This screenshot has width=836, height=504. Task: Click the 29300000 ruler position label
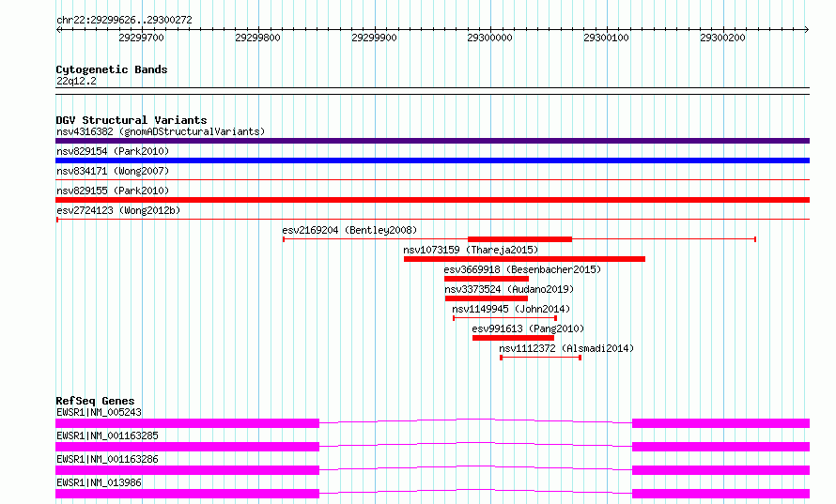coord(490,38)
